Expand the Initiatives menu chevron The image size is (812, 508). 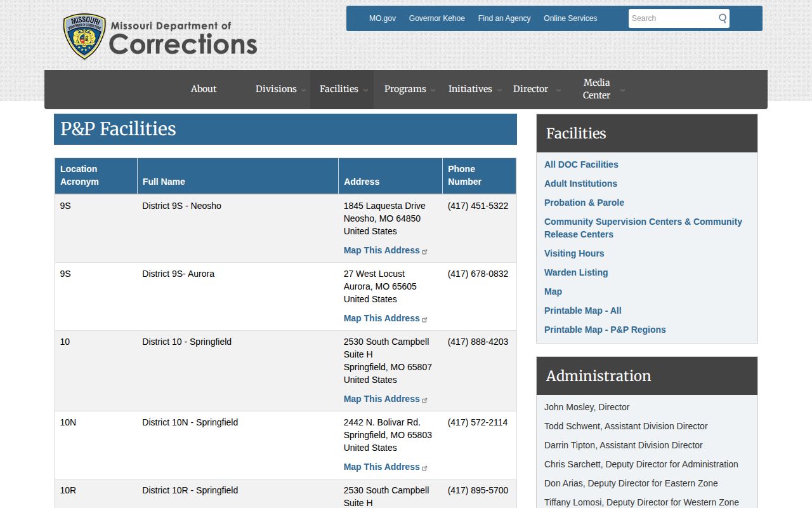click(x=499, y=90)
